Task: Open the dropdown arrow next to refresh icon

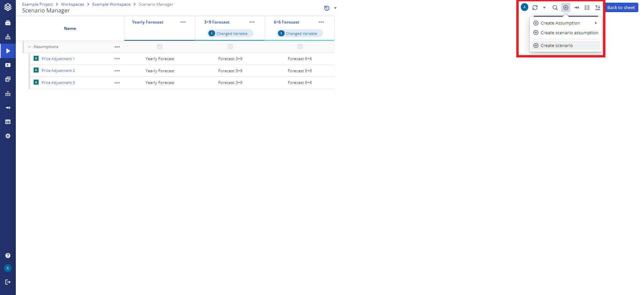Action: click(544, 8)
